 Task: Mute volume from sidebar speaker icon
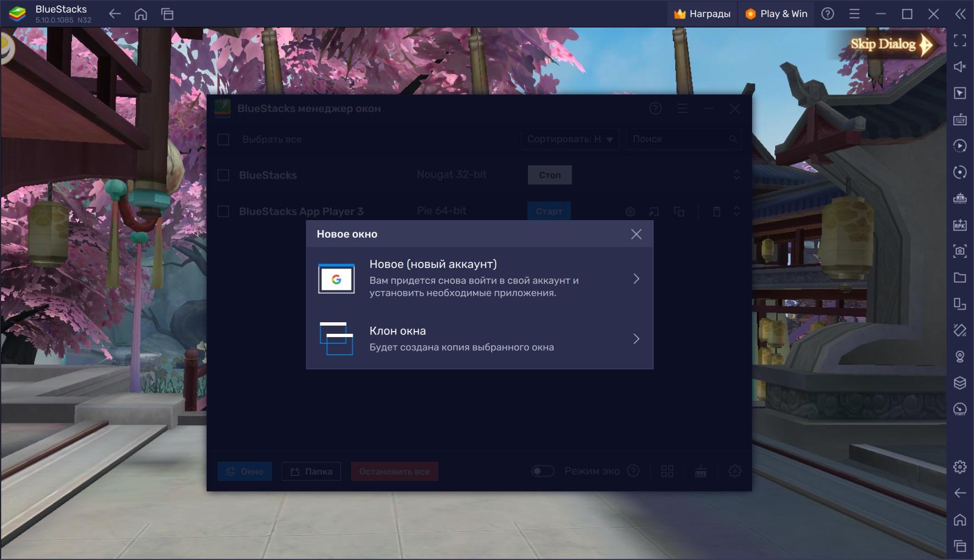(x=960, y=66)
